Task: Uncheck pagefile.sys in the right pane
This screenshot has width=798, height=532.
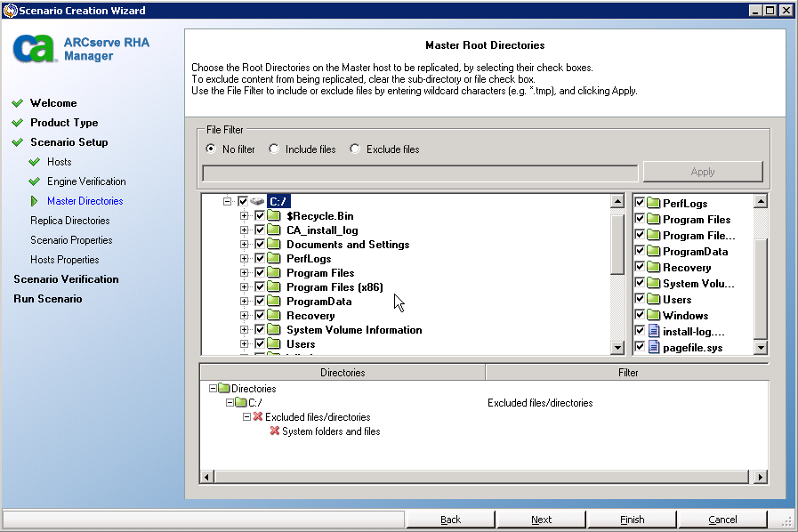Action: [x=638, y=346]
